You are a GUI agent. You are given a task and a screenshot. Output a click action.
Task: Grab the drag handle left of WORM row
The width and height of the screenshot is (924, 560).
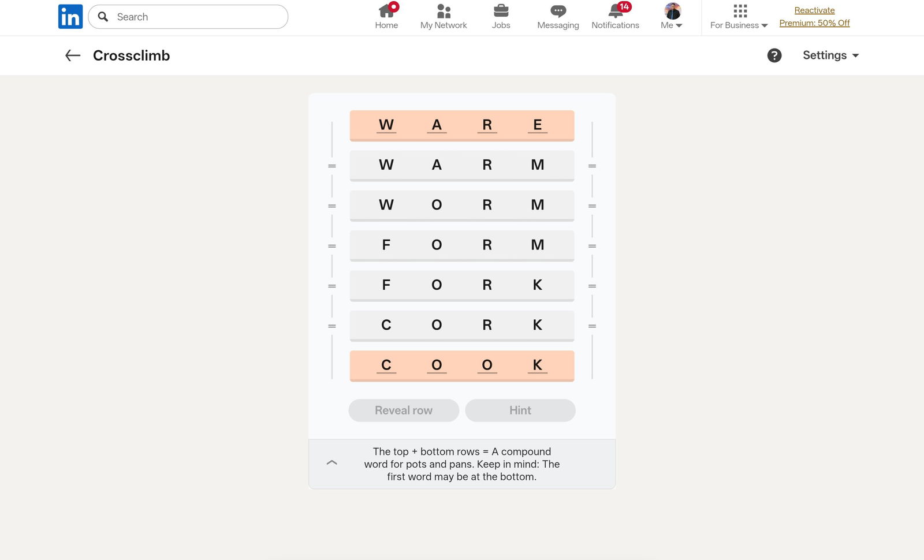point(332,206)
